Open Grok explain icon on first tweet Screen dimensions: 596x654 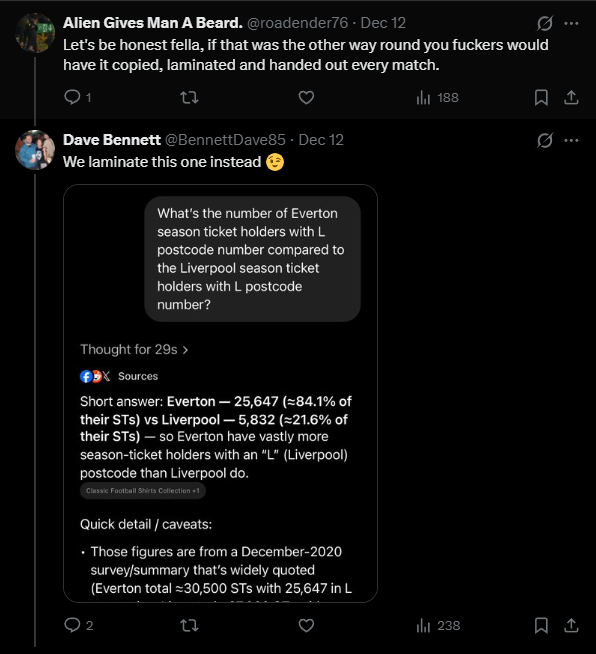tap(545, 23)
